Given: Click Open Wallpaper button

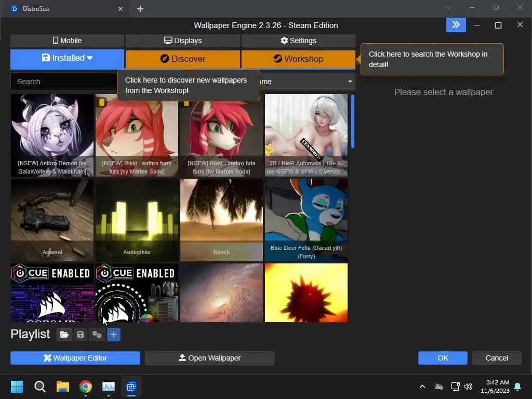Looking at the screenshot, I should (210, 358).
